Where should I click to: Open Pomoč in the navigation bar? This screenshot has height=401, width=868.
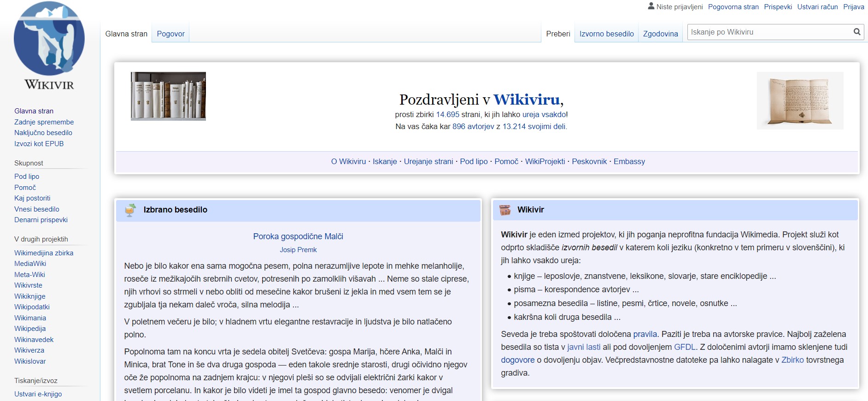point(506,161)
